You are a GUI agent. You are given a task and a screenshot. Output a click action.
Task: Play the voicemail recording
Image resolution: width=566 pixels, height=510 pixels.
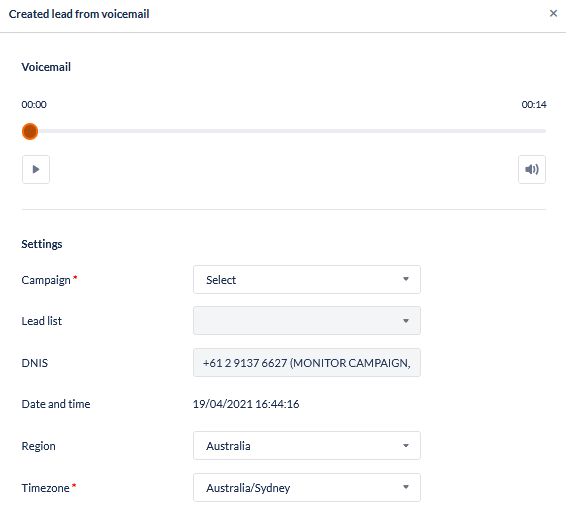click(x=36, y=169)
